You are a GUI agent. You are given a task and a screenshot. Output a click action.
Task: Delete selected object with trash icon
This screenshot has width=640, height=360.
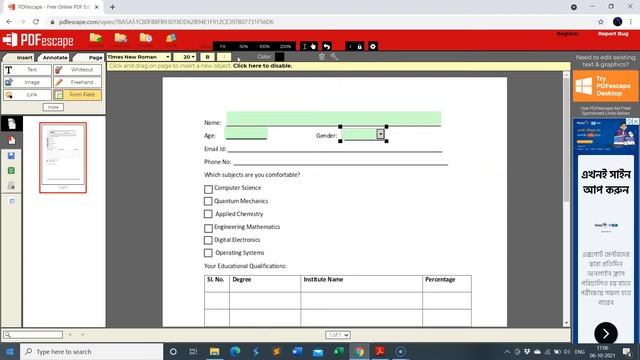[x=322, y=57]
